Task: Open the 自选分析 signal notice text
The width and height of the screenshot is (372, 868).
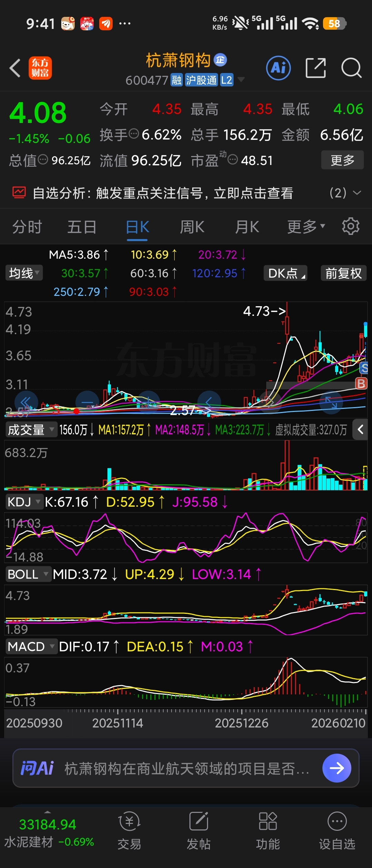Action: [x=163, y=193]
